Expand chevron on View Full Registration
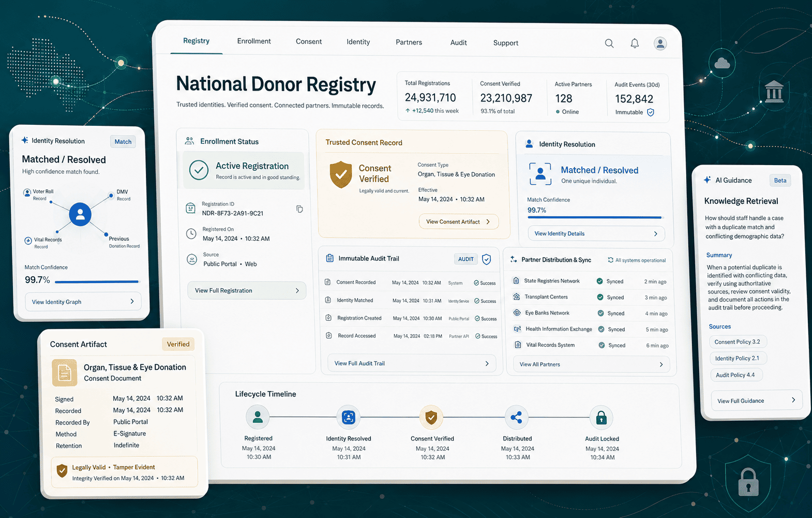 pyautogui.click(x=297, y=291)
